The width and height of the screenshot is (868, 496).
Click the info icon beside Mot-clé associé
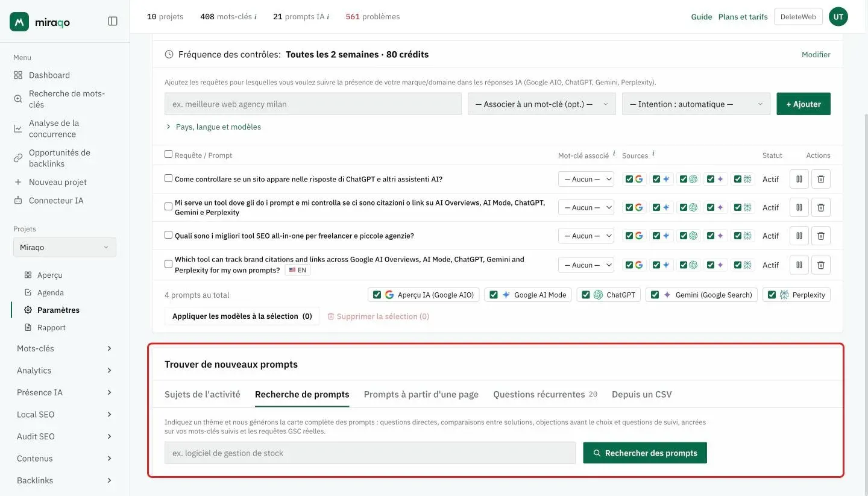[x=614, y=154]
